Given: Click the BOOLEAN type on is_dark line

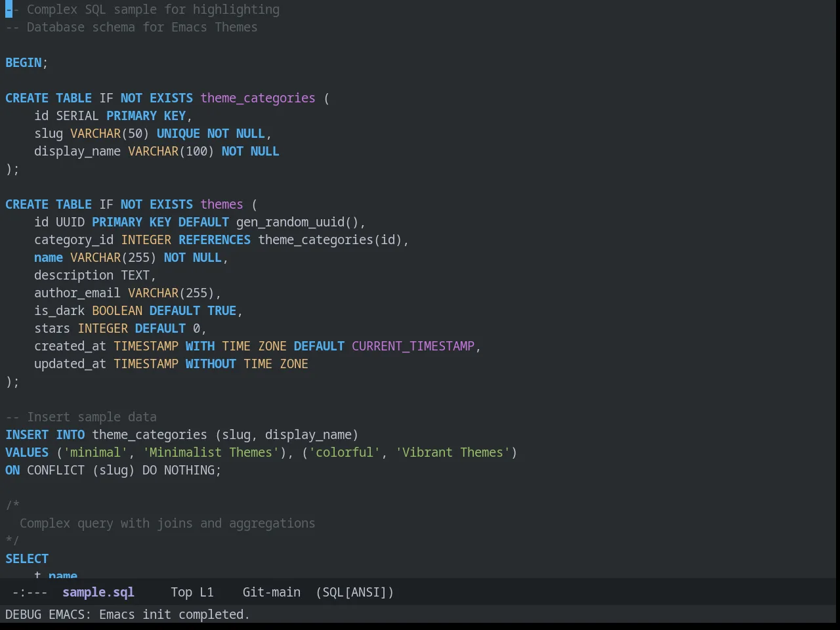Looking at the screenshot, I should click(117, 310).
